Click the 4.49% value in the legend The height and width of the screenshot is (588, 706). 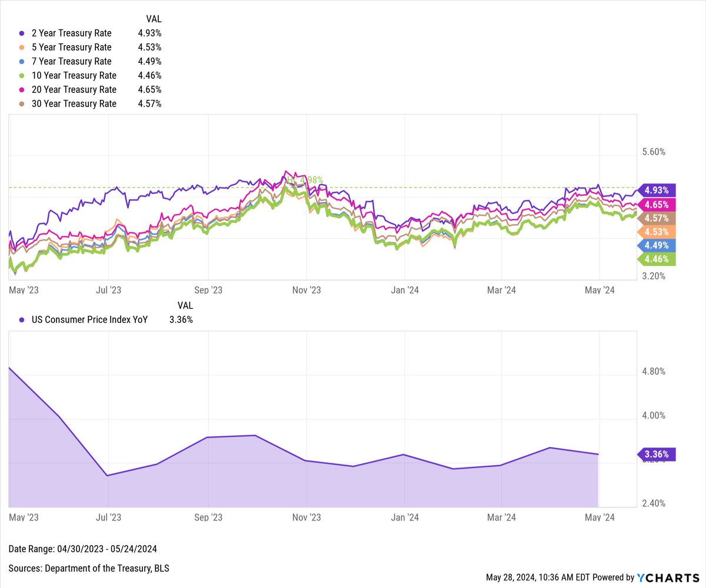[149, 61]
